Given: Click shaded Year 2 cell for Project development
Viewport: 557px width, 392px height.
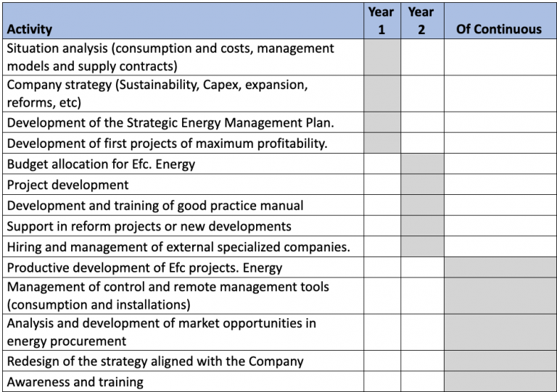Looking at the screenshot, I should (422, 185).
